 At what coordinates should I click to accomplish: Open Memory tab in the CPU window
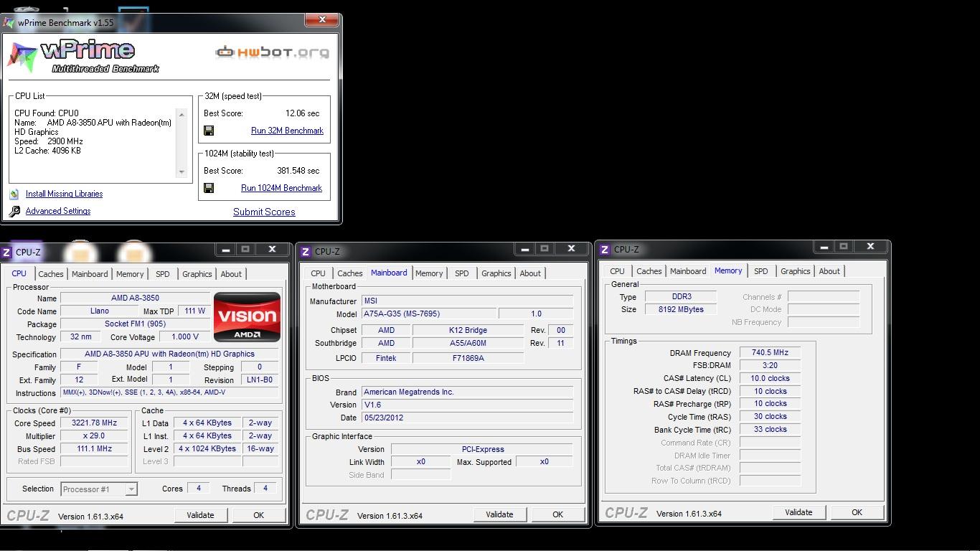[x=130, y=274]
